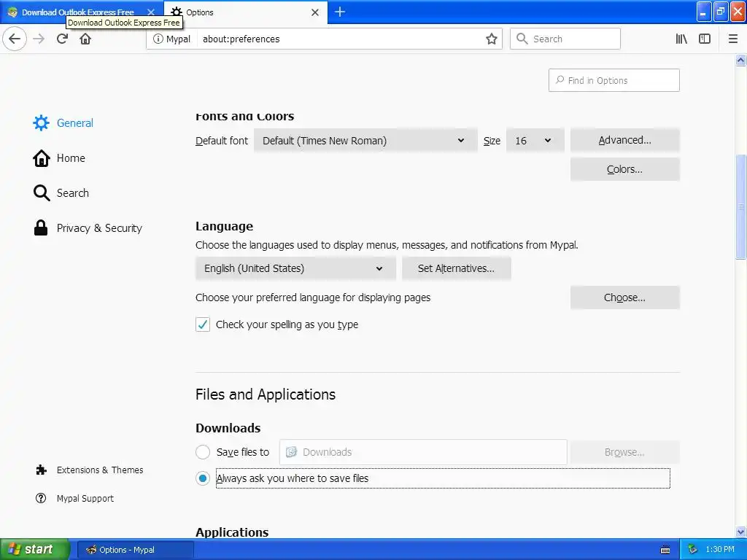Open Home preferences category

[x=71, y=158]
